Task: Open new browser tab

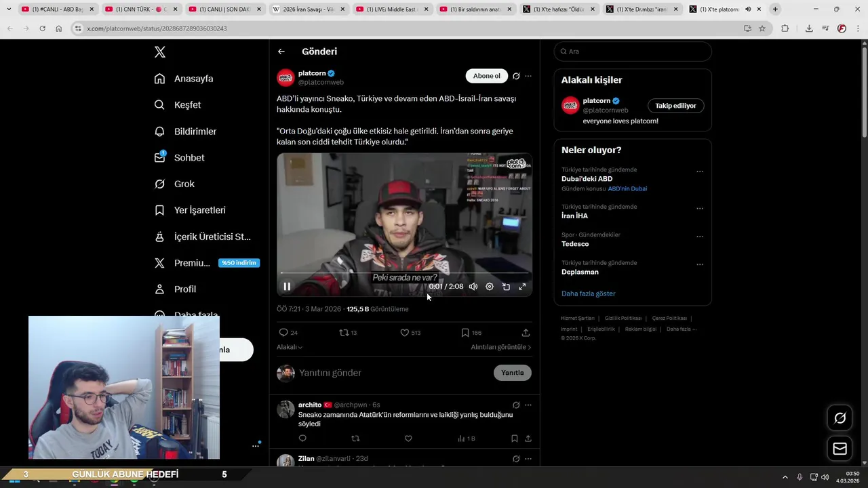Action: click(x=775, y=9)
